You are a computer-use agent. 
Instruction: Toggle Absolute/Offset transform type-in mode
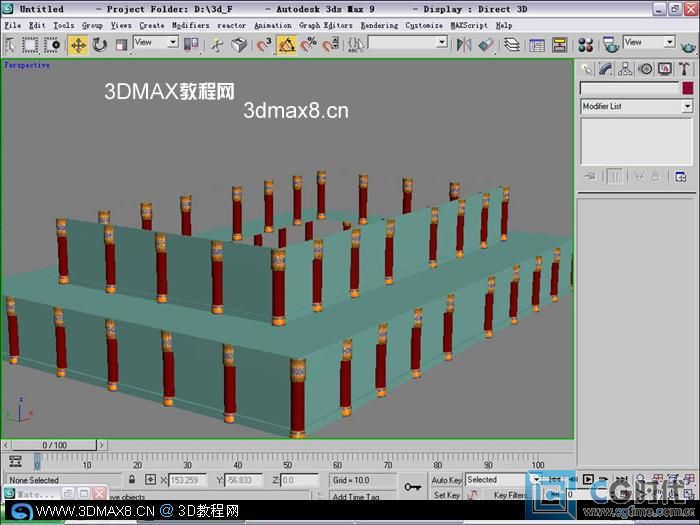150,480
